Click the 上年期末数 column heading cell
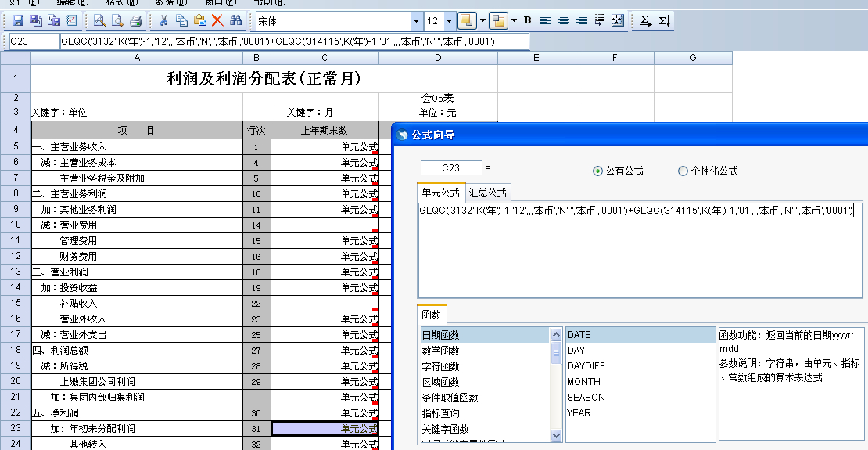868x450 pixels. [x=325, y=130]
